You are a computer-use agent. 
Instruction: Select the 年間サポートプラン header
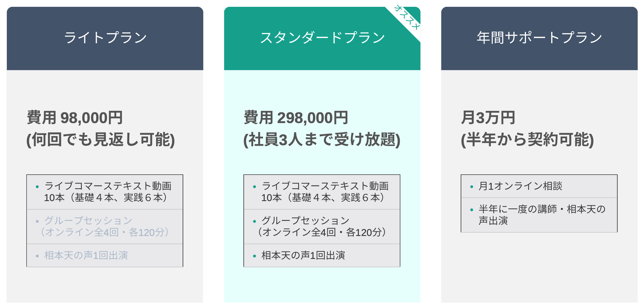539,38
